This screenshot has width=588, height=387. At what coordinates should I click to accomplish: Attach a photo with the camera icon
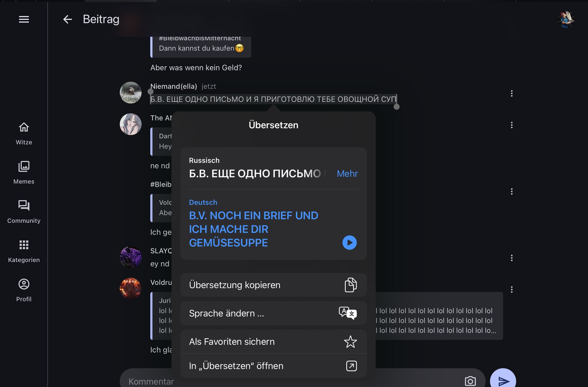[x=470, y=381]
